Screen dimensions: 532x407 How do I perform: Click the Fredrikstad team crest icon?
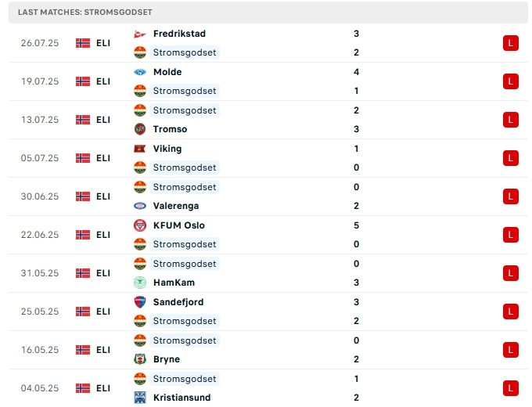(140, 34)
